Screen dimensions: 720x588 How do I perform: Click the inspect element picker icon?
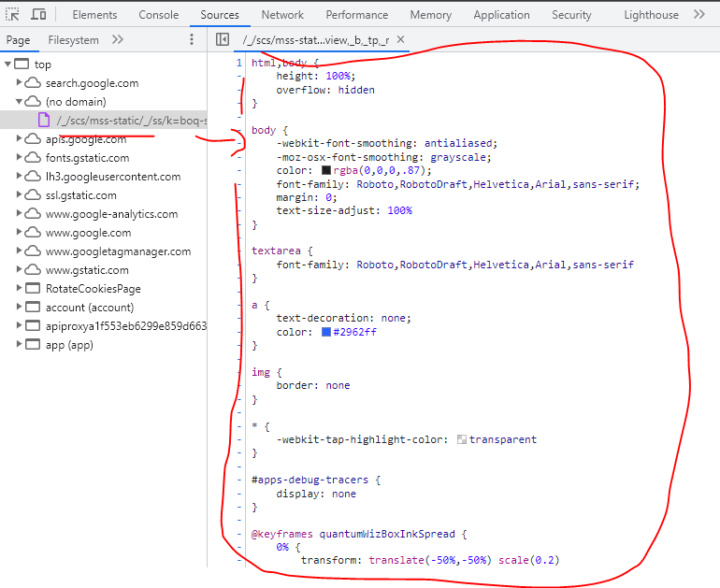(13, 15)
